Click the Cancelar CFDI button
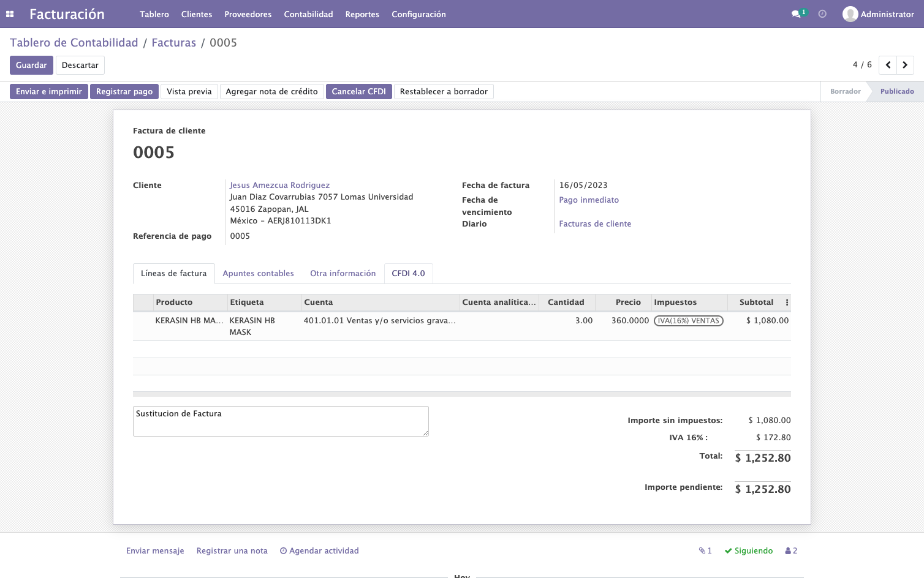 (359, 91)
